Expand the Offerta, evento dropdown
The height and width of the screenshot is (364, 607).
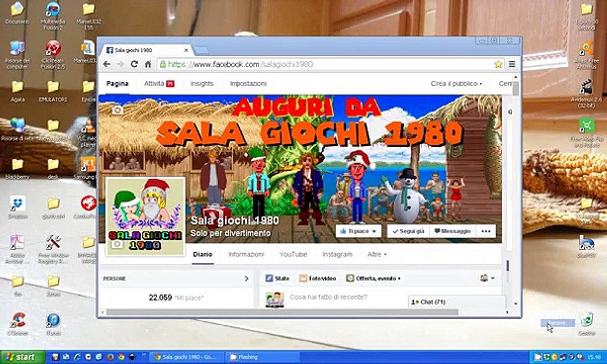tap(373, 278)
